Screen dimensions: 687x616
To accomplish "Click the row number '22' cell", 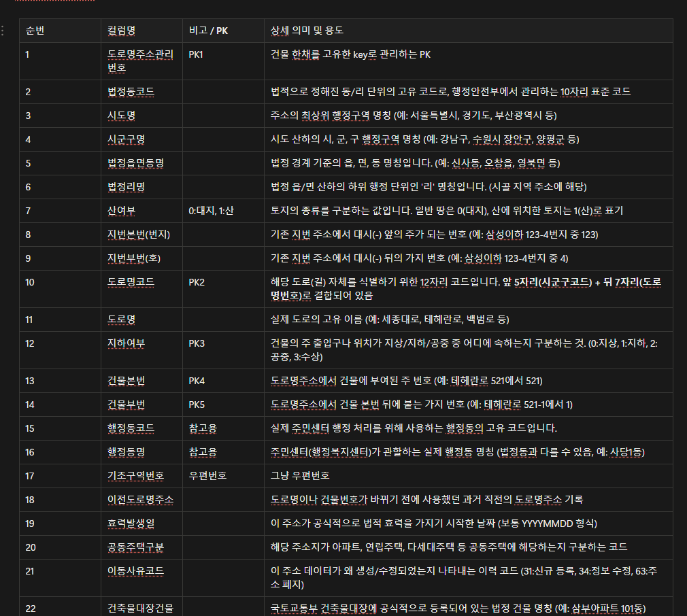I will (60, 606).
